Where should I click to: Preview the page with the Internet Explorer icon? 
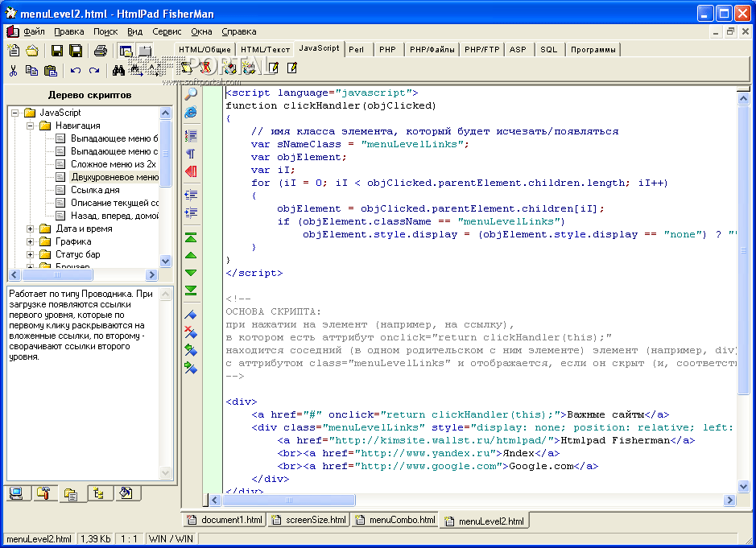tap(191, 113)
